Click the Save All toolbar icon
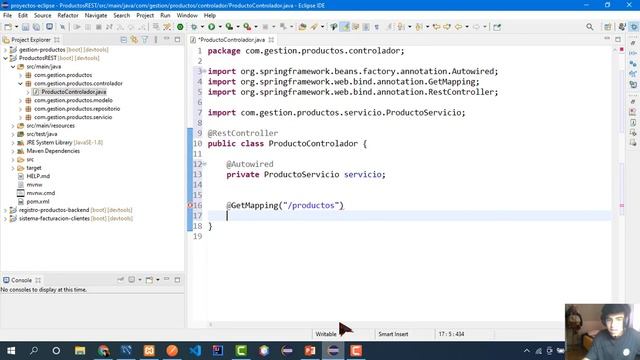Image resolution: width=640 pixels, height=360 pixels. point(36,27)
